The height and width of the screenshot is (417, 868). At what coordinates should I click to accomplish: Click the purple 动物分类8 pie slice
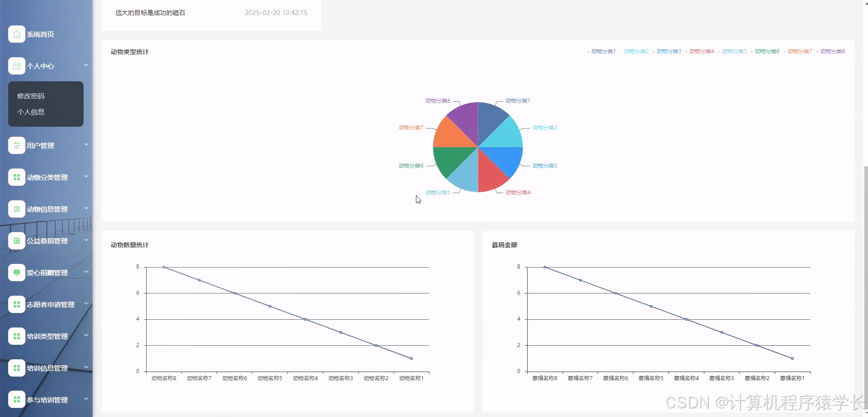(x=467, y=120)
